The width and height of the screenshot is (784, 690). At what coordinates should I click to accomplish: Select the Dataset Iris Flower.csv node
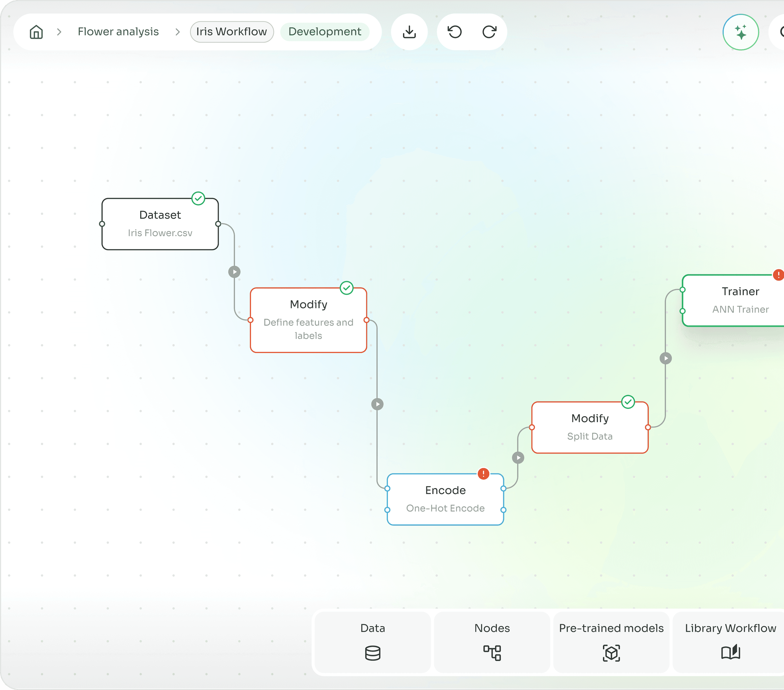coord(160,224)
